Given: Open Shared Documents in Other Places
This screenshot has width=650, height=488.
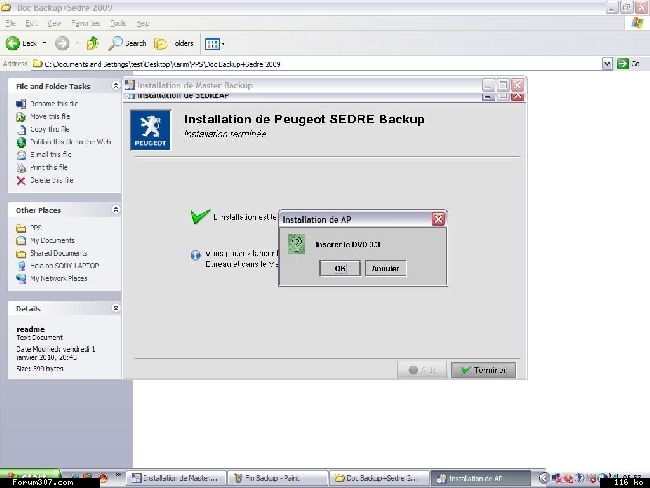Looking at the screenshot, I should click(58, 253).
